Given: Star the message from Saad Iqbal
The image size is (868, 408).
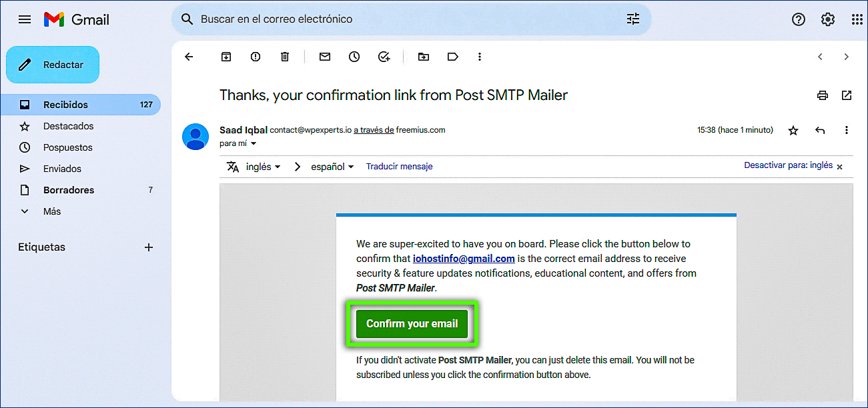Looking at the screenshot, I should click(793, 131).
